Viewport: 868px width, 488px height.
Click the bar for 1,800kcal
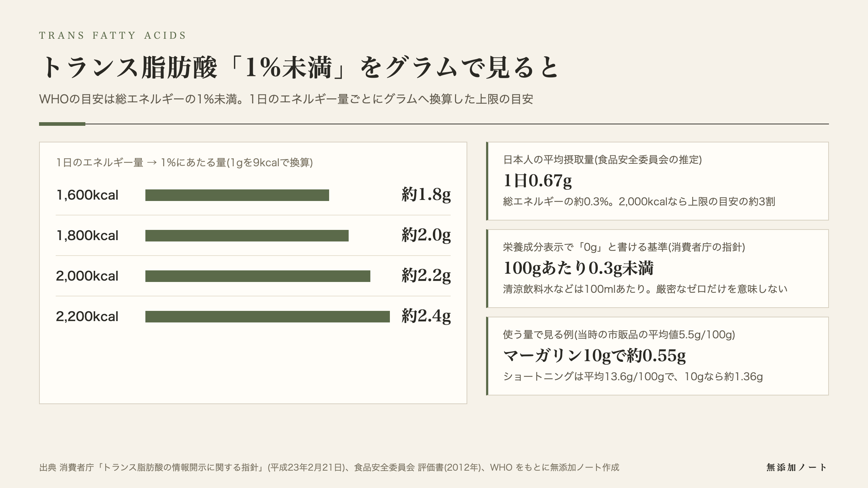[x=247, y=236]
